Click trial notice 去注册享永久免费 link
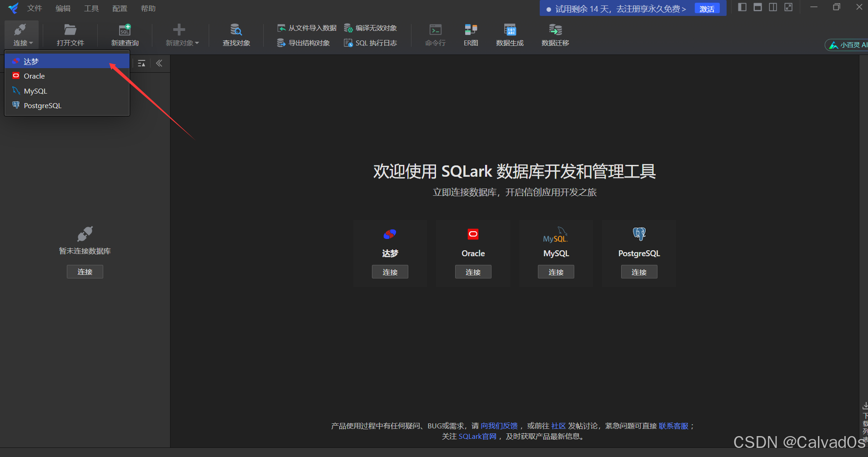The image size is (868, 457). click(651, 9)
